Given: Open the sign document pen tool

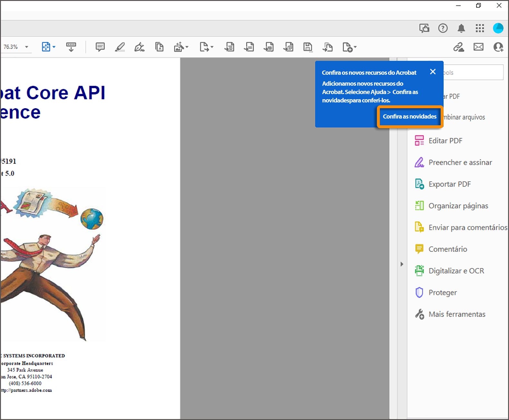Looking at the screenshot, I should pos(139,47).
